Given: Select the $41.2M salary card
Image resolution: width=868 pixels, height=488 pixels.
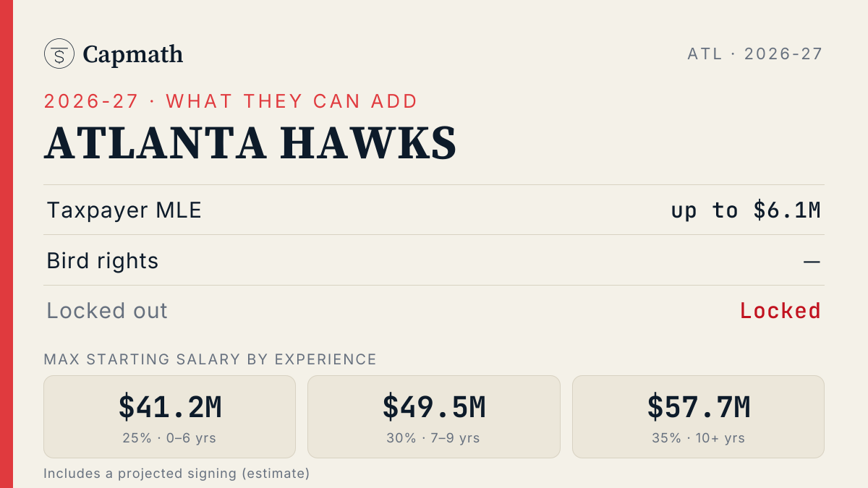Looking at the screenshot, I should 170,416.
